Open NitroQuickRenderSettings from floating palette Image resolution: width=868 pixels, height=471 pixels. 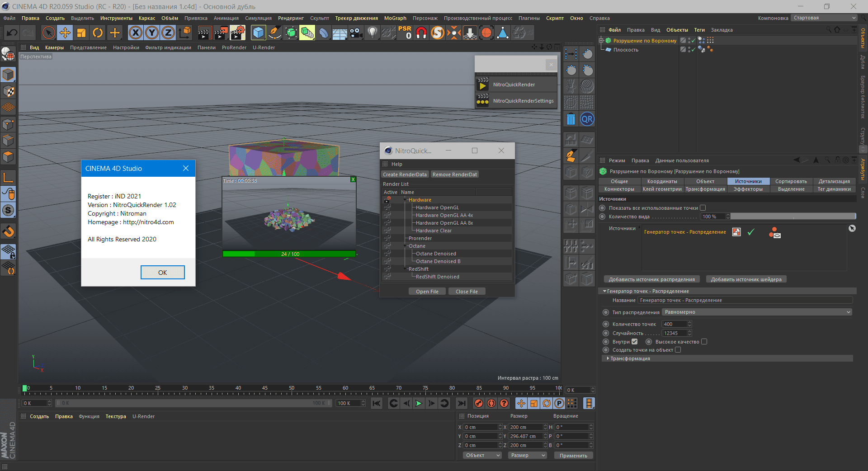pyautogui.click(x=516, y=101)
